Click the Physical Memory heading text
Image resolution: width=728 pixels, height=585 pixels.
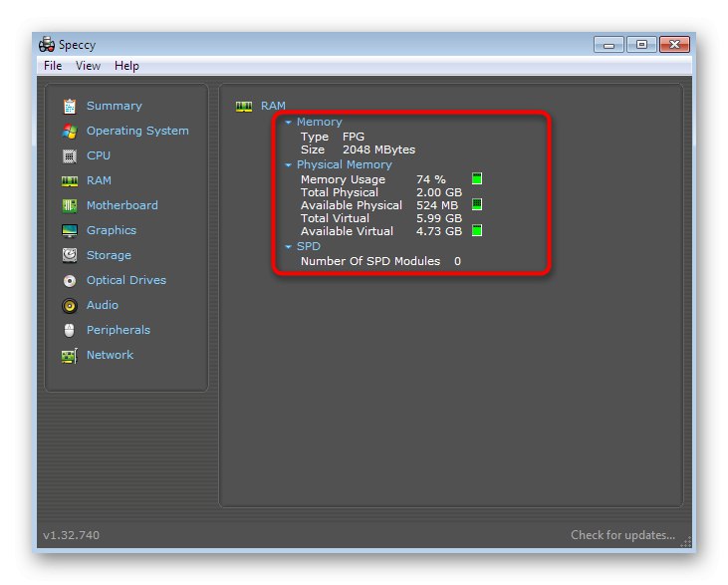click(x=344, y=165)
